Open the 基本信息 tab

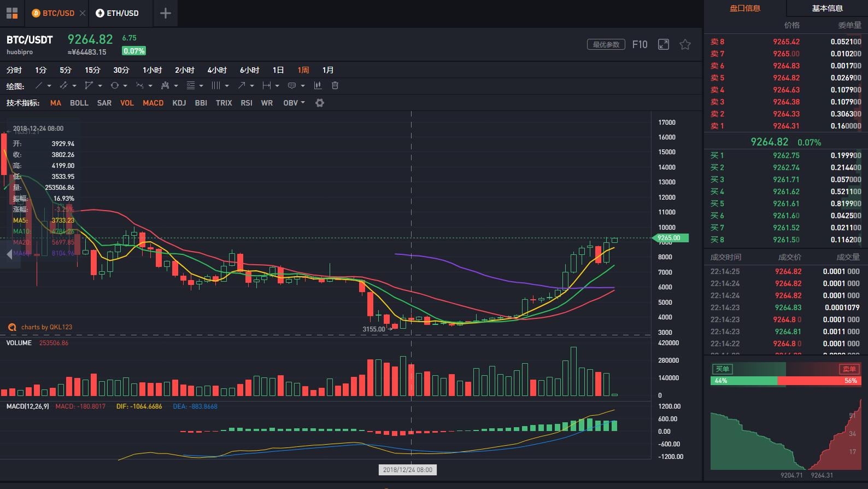[826, 8]
